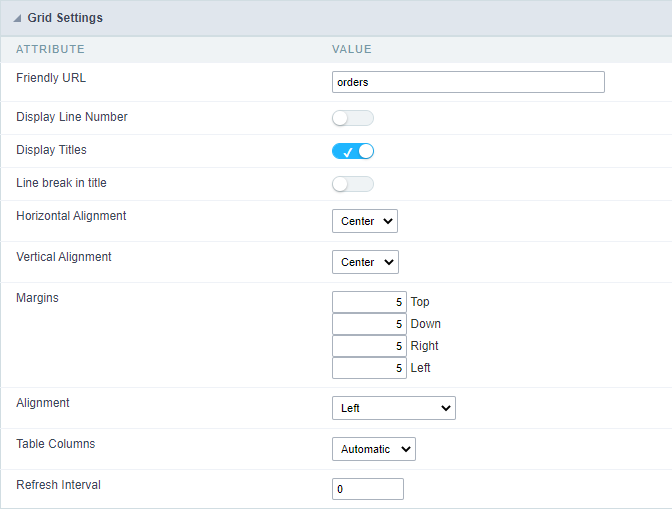This screenshot has width=672, height=509.
Task: Click the Vertical Alignment label
Action: click(x=64, y=257)
